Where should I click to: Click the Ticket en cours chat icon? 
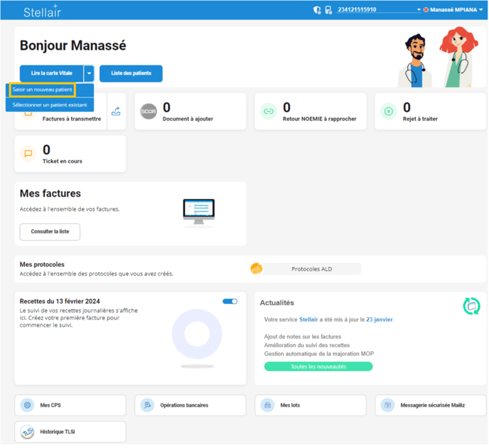28,153
